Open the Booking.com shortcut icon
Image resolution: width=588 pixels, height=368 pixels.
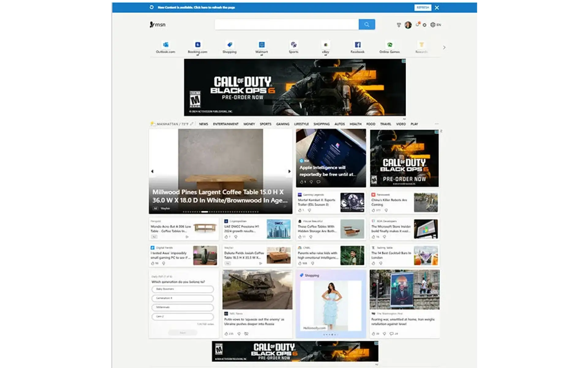pos(198,45)
